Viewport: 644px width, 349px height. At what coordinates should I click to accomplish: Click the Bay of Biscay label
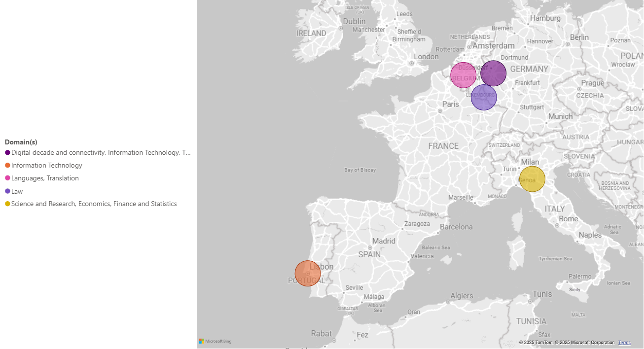coord(360,170)
